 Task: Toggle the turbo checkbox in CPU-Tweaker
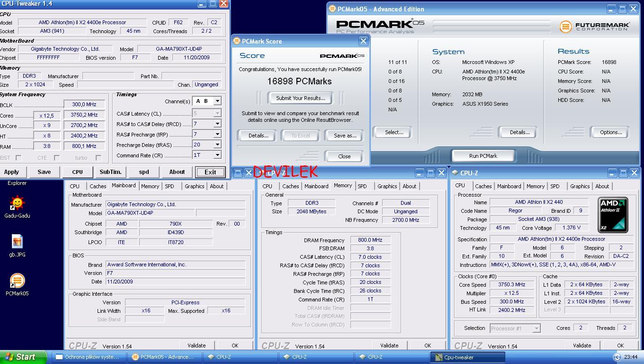pyautogui.click(x=98, y=158)
